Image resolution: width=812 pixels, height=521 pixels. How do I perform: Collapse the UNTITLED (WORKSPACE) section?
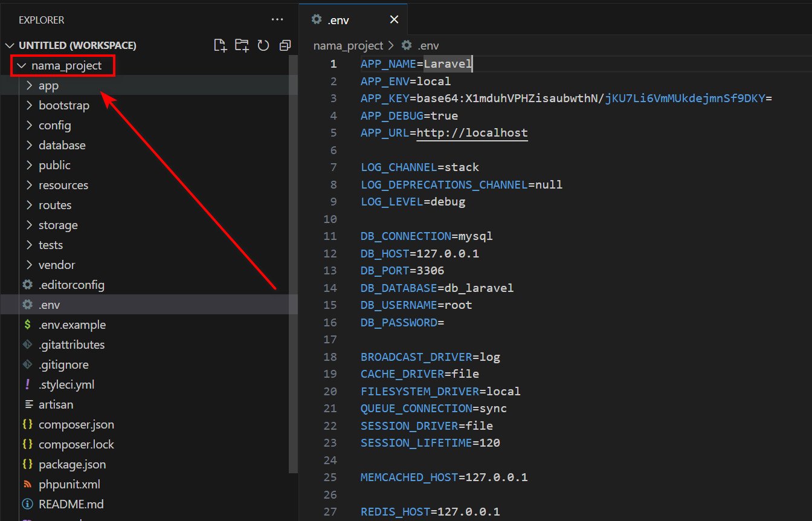pos(9,45)
